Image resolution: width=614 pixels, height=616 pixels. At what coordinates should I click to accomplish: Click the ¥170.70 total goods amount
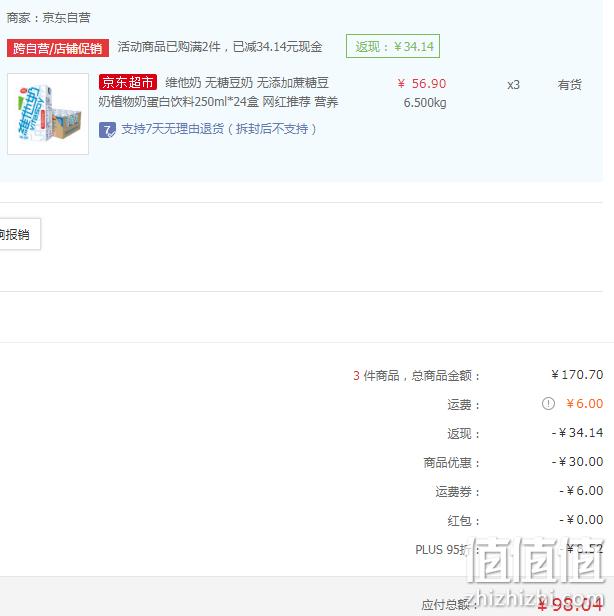(577, 375)
